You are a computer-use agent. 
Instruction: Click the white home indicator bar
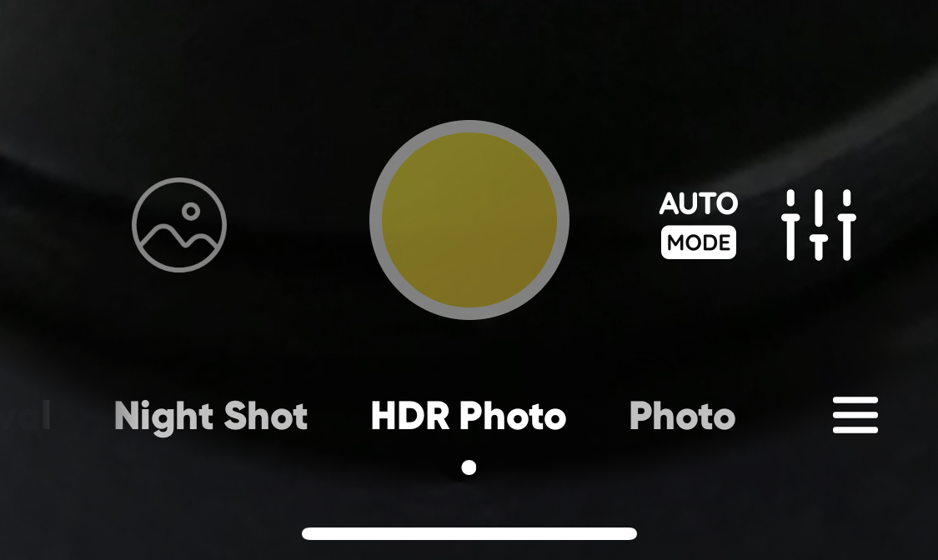tap(469, 533)
